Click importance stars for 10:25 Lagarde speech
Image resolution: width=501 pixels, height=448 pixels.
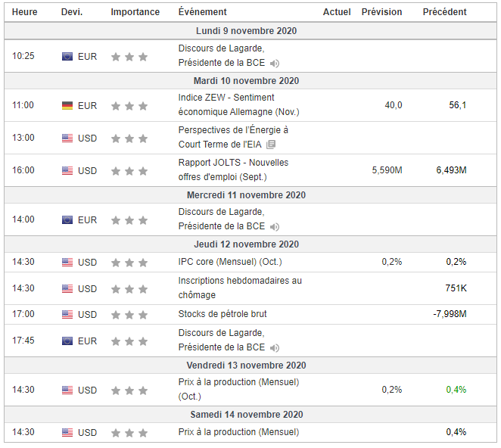[x=129, y=57]
